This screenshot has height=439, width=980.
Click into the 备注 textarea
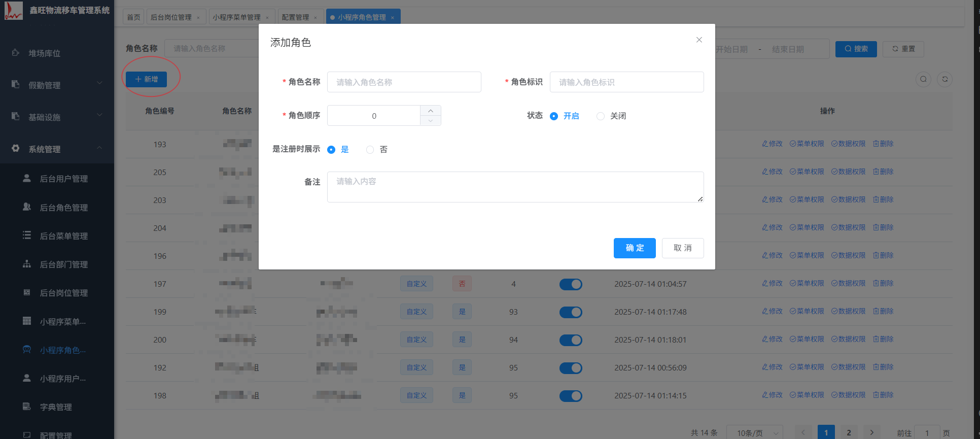[515, 187]
